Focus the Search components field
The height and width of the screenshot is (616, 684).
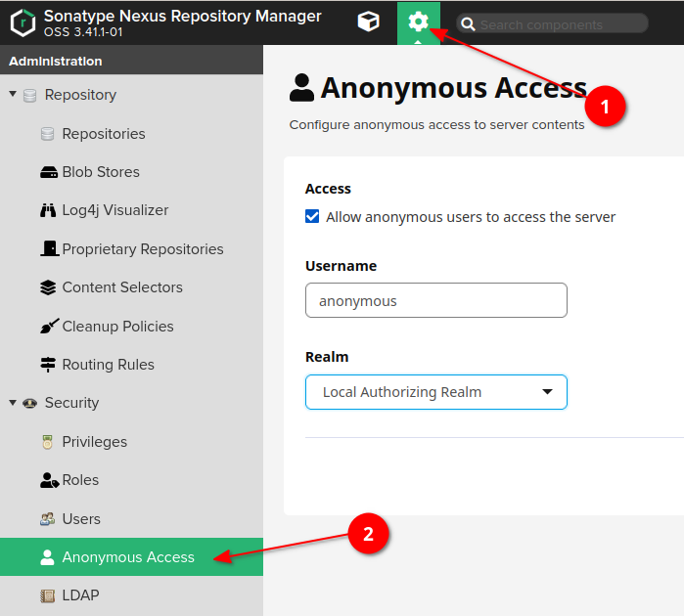point(552,24)
